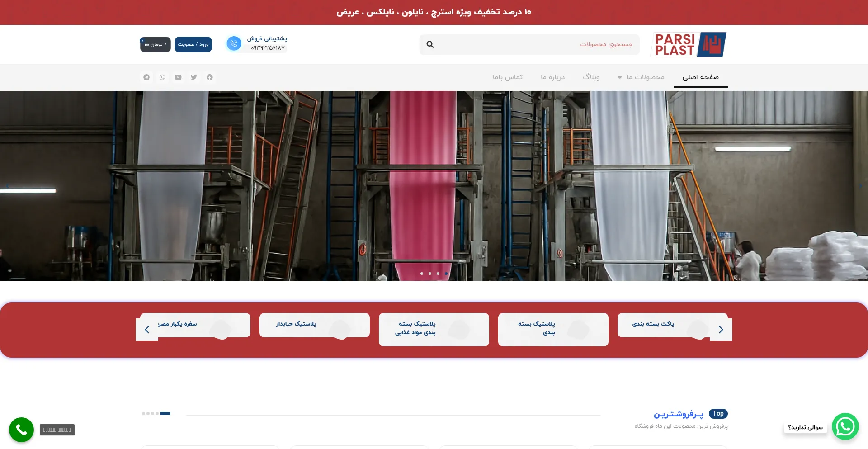The width and height of the screenshot is (868, 449).
Task: Open the Telegram social link
Action: (x=146, y=77)
